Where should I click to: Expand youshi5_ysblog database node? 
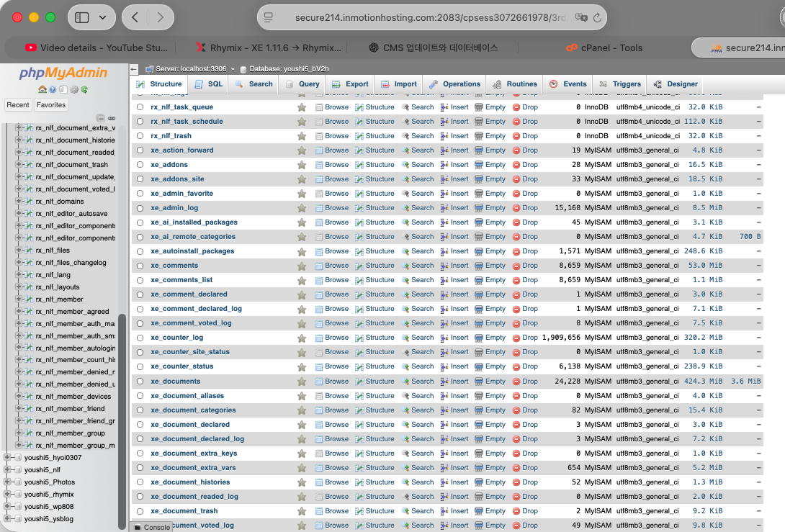[7, 518]
